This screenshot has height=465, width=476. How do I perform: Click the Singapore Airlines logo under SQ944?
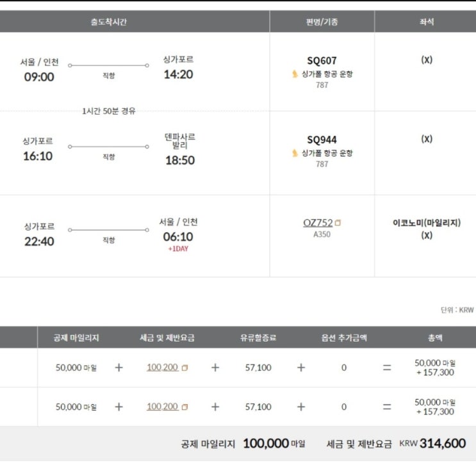295,153
